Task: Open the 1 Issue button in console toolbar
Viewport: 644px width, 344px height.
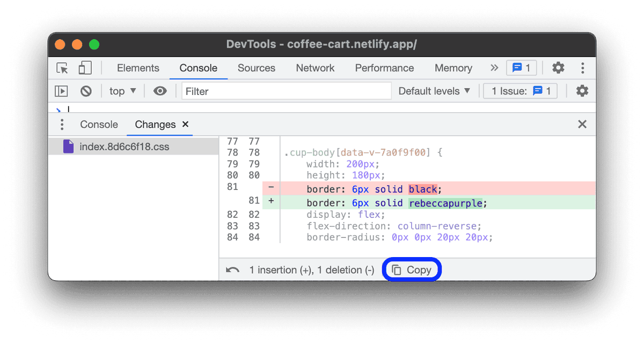Action: pos(521,91)
